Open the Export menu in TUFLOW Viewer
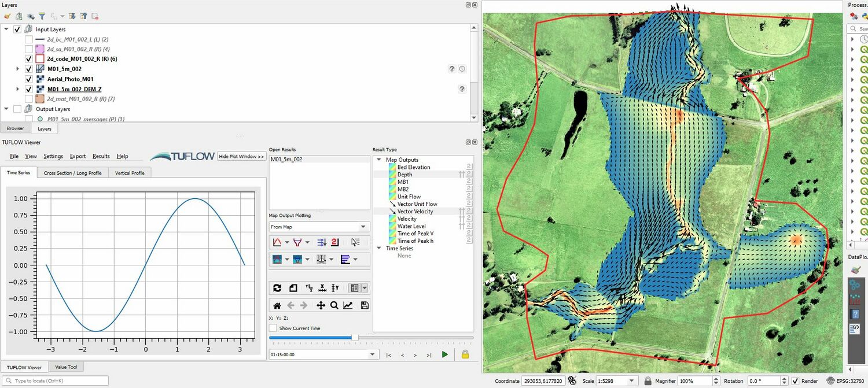 tap(78, 156)
